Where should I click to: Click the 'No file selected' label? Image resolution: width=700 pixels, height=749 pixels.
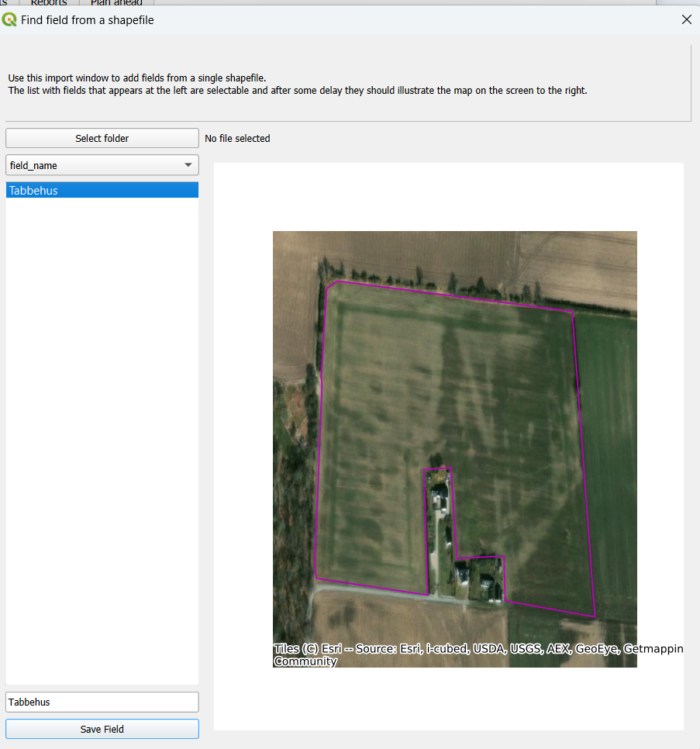(x=237, y=139)
